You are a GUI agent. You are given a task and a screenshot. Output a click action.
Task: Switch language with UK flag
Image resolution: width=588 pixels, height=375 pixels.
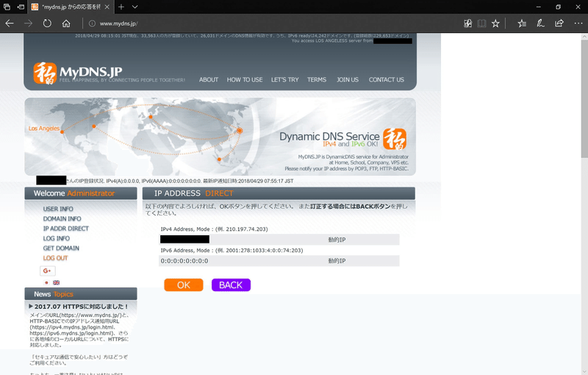tap(57, 282)
